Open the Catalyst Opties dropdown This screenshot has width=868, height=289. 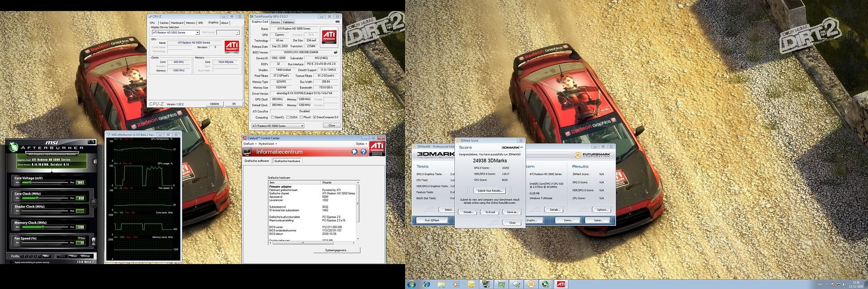pos(361,144)
